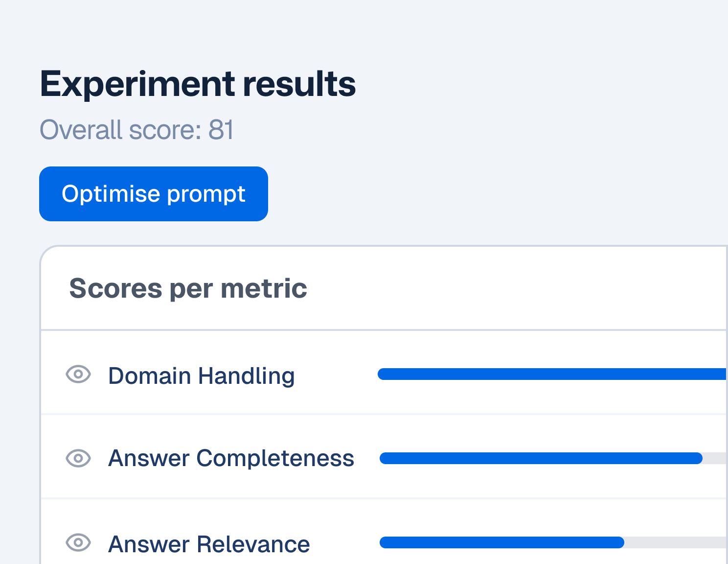728x564 pixels.
Task: Click the Answer Completeness metric name
Action: coord(231,458)
